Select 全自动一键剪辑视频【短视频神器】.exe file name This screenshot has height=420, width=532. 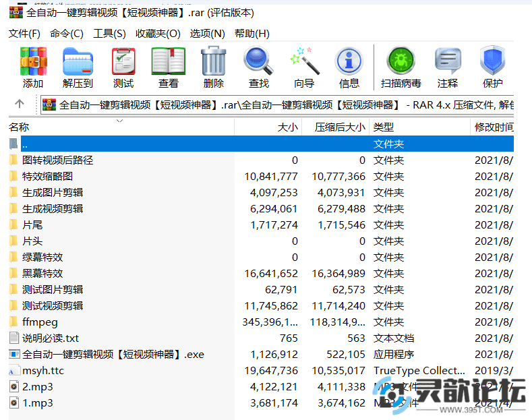click(113, 354)
